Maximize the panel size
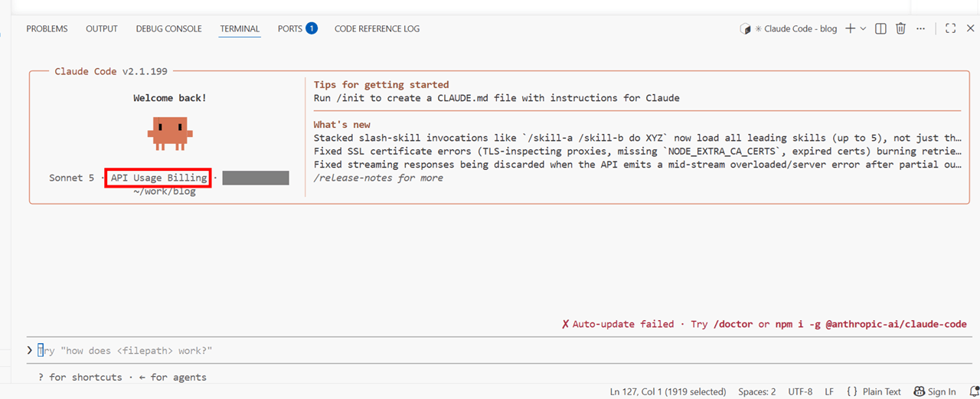The image size is (980, 399). [x=950, y=28]
